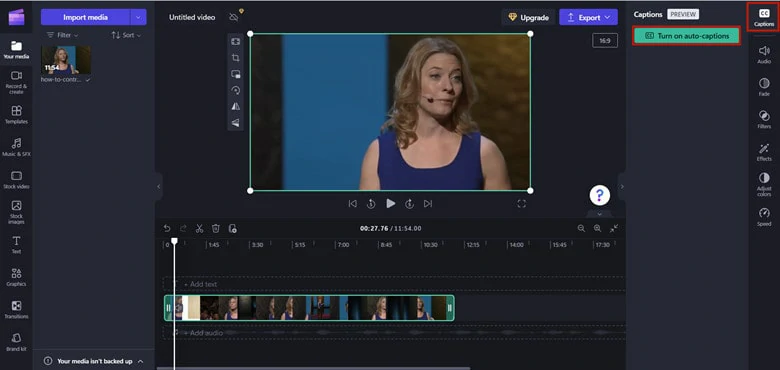Open the Templates sidebar tab
Screen dimensions: 780x370
[16, 115]
